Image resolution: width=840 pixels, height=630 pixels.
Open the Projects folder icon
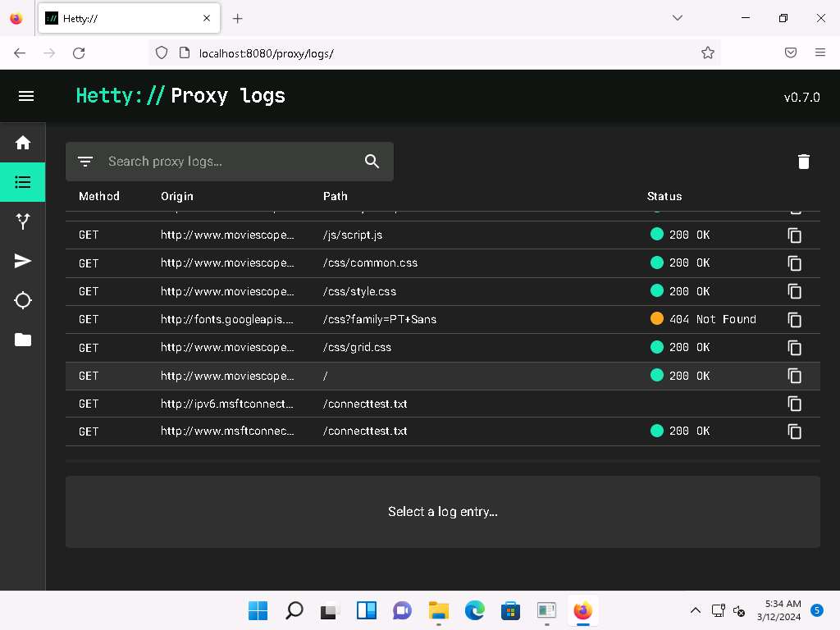click(23, 340)
